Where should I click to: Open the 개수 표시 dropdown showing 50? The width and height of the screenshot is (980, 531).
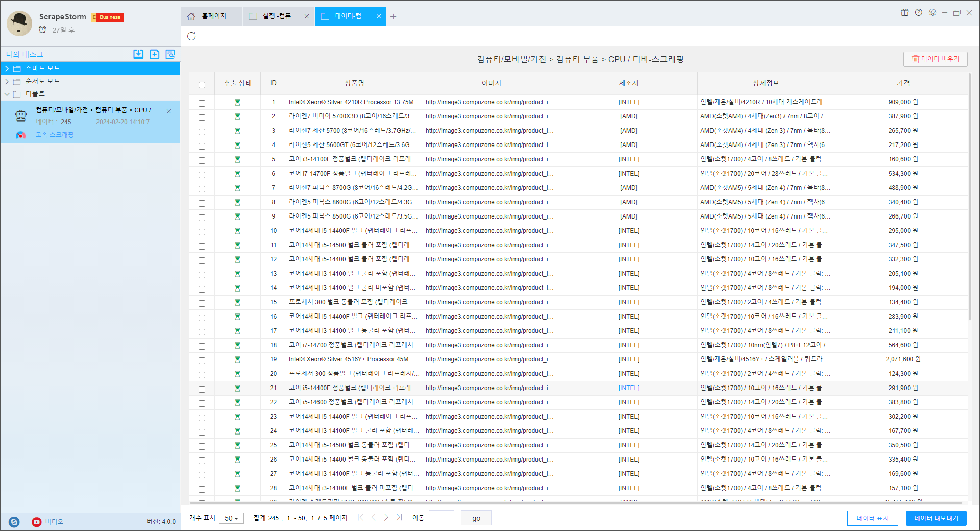(231, 518)
